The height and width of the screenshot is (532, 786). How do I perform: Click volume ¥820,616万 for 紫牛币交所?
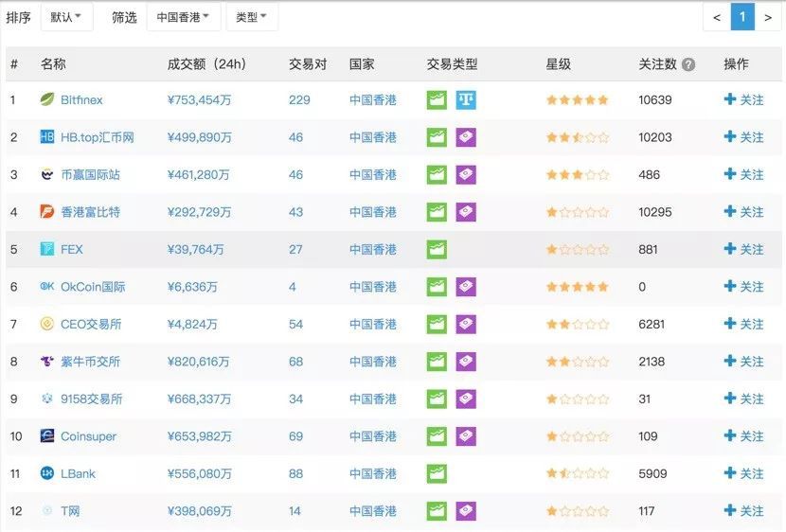(199, 362)
